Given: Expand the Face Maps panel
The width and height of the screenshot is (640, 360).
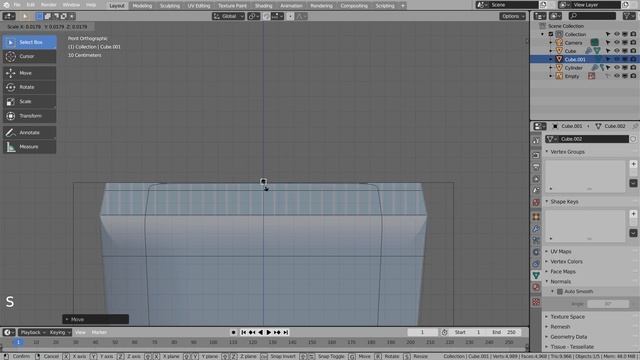Looking at the screenshot, I should [x=563, y=271].
